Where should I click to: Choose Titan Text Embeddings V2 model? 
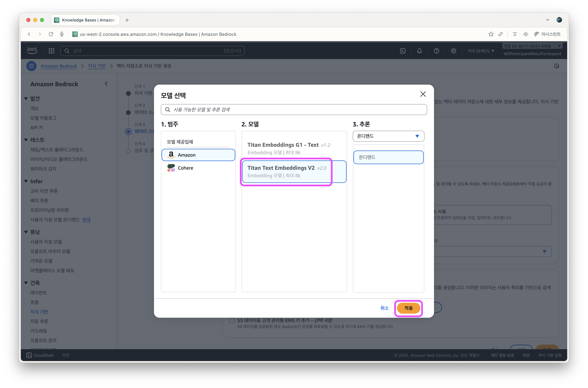click(x=294, y=171)
